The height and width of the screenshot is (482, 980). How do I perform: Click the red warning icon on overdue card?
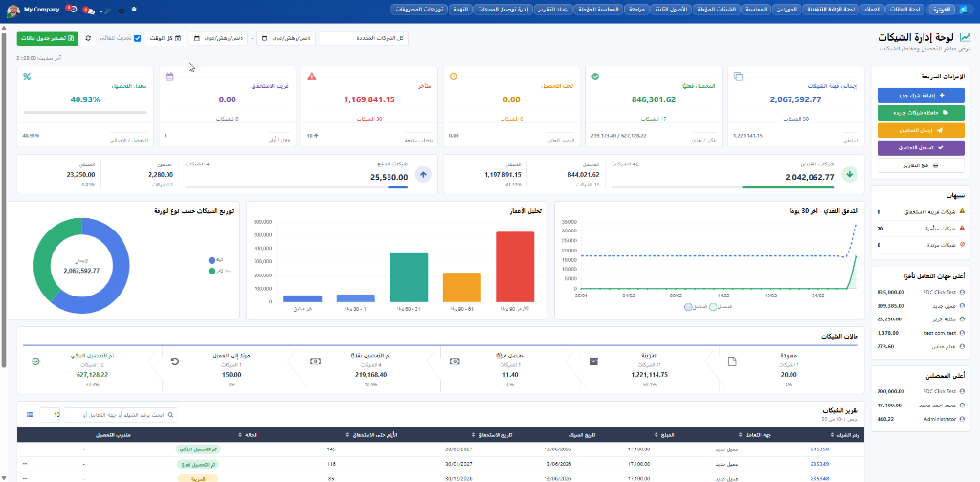pyautogui.click(x=312, y=77)
